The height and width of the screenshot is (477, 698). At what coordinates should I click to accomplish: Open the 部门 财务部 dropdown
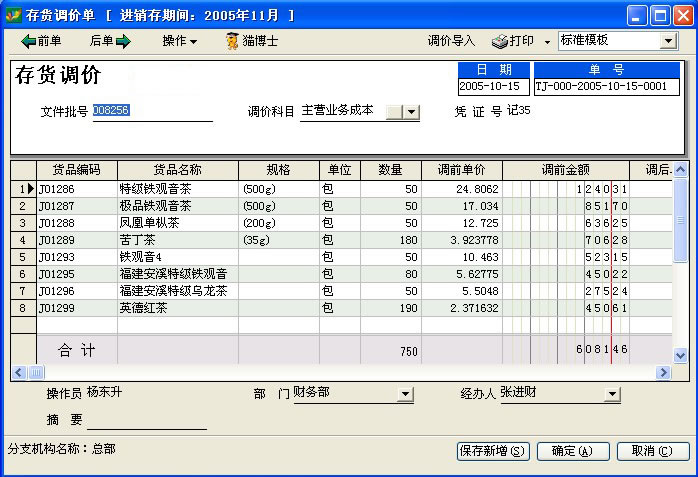click(x=405, y=395)
